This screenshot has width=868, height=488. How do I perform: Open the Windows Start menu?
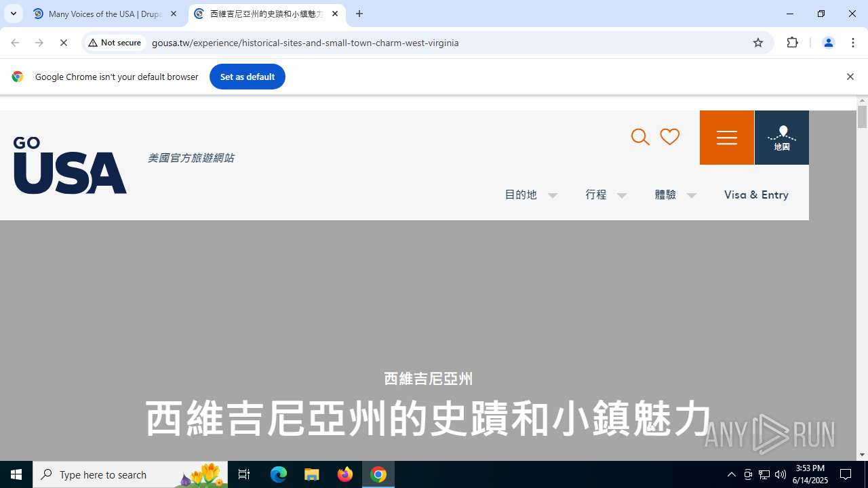tap(16, 474)
